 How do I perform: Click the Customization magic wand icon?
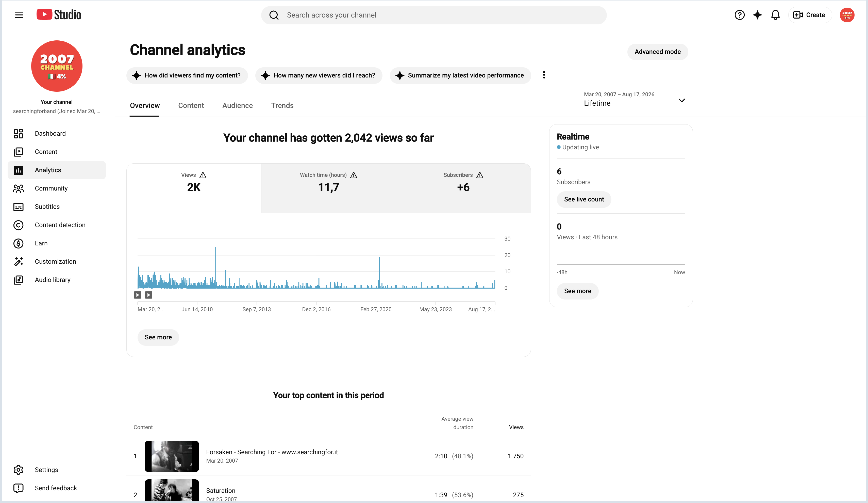point(18,262)
